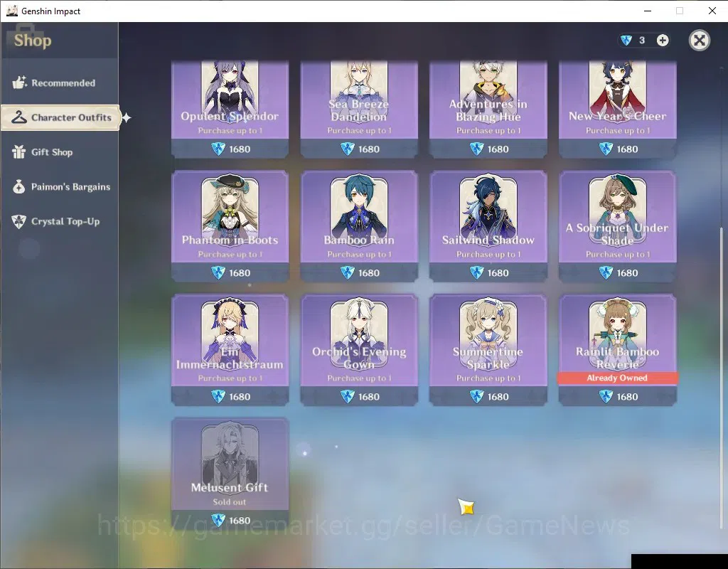Go to the Crystal Top-Up tab
This screenshot has width=728, height=569.
(x=60, y=222)
